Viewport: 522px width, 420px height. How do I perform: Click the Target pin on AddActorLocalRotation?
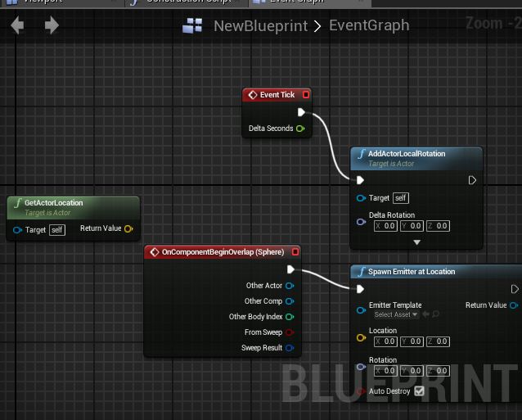click(x=361, y=198)
